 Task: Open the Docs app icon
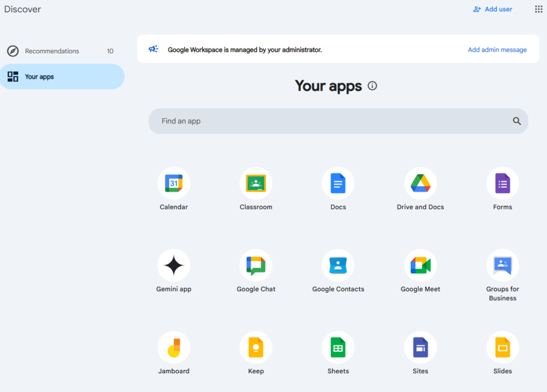coord(338,184)
